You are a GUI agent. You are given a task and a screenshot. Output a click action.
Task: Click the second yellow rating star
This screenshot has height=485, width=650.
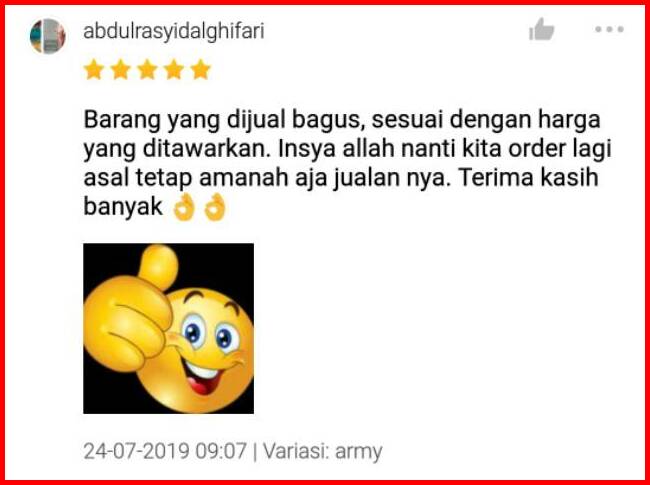coord(121,69)
